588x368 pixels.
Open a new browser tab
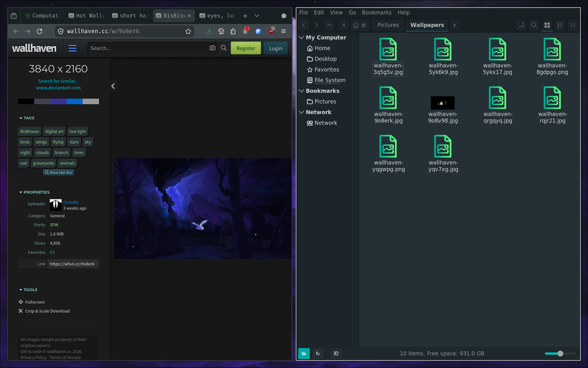(x=245, y=16)
